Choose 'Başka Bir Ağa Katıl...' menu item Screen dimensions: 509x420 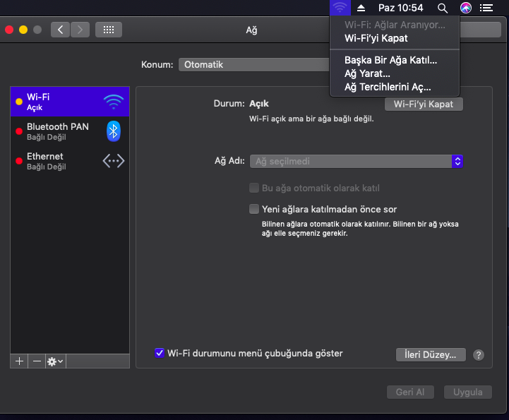(x=390, y=60)
